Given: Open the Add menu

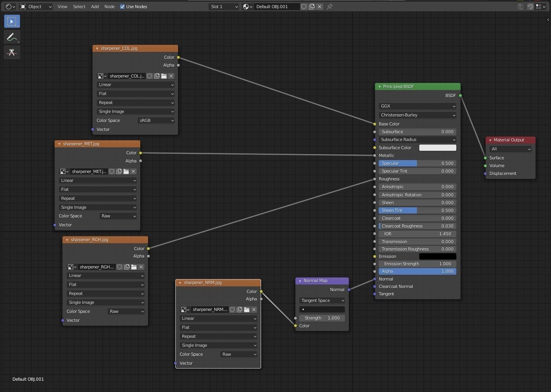Looking at the screenshot, I should (95, 7).
